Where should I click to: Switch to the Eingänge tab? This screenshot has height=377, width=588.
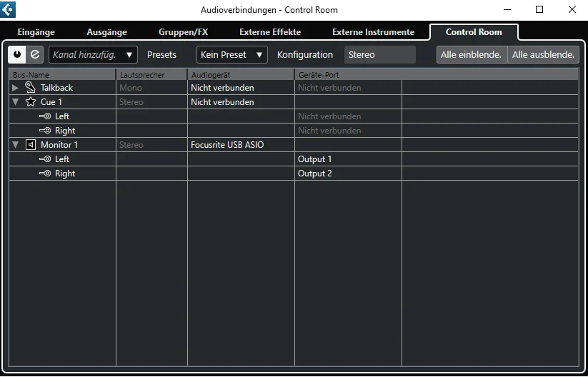pos(36,32)
